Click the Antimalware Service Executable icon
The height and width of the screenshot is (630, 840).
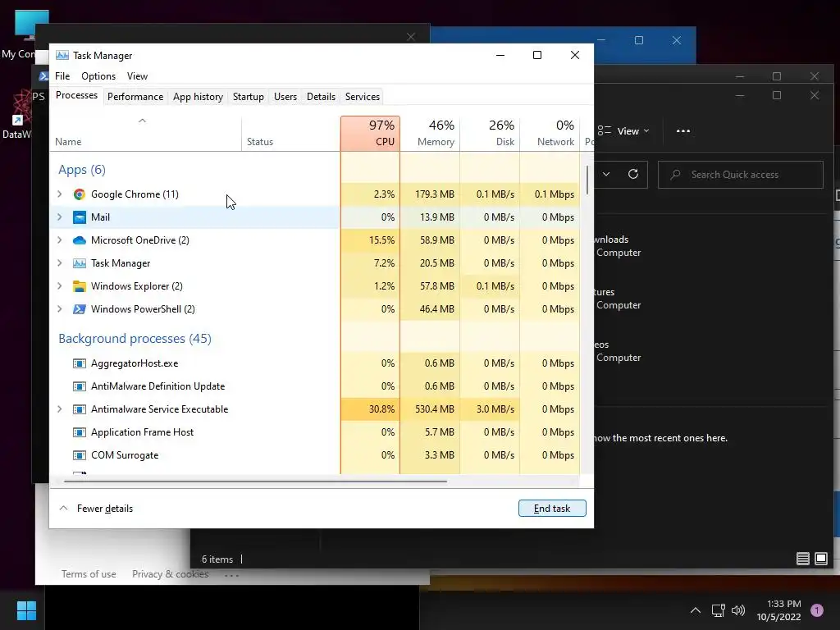point(80,410)
